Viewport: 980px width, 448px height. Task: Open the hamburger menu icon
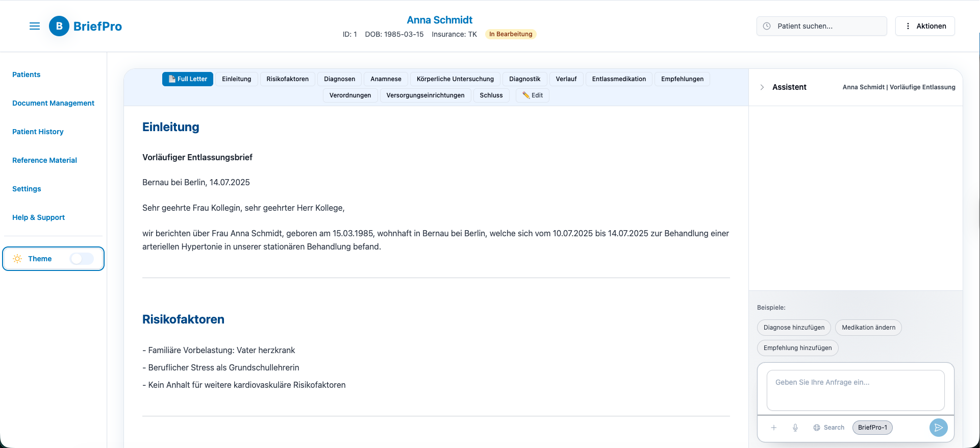click(35, 26)
